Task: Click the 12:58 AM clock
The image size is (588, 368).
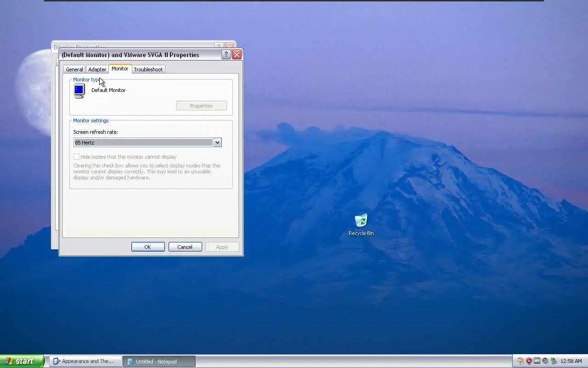Action: (571, 361)
